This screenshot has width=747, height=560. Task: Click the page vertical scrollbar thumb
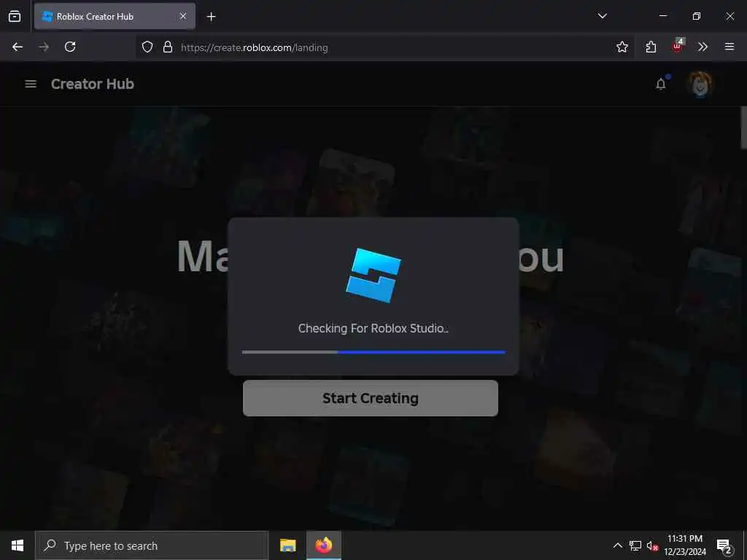pyautogui.click(x=743, y=128)
